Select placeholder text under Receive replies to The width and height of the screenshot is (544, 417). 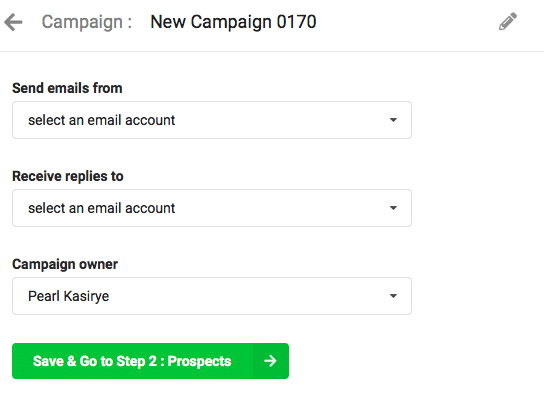[102, 208]
